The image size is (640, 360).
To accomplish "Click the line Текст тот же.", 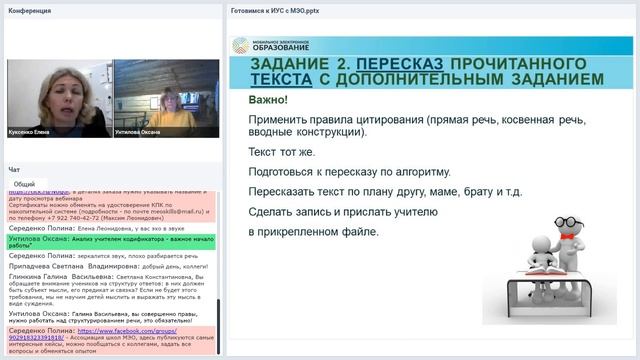I will point(282,152).
